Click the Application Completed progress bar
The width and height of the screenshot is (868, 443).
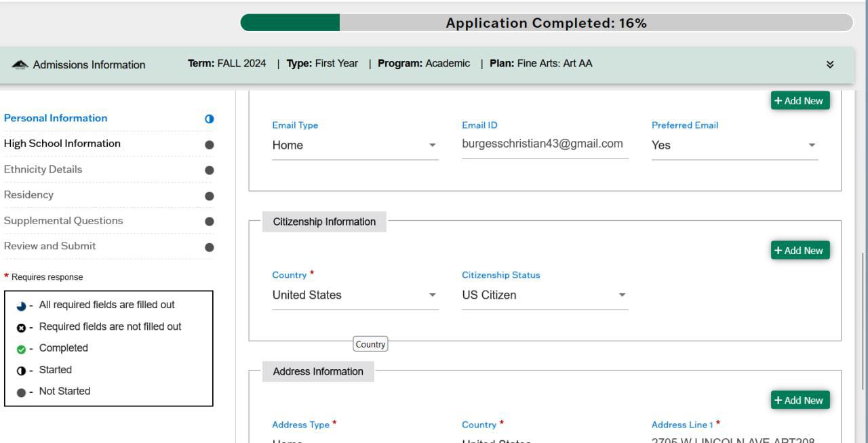(546, 23)
